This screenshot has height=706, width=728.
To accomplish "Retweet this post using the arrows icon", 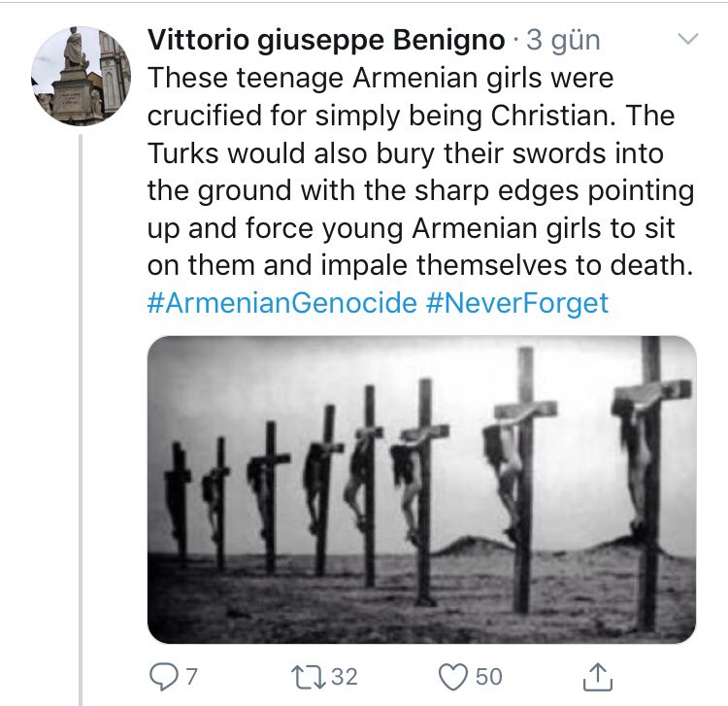I will [x=308, y=677].
